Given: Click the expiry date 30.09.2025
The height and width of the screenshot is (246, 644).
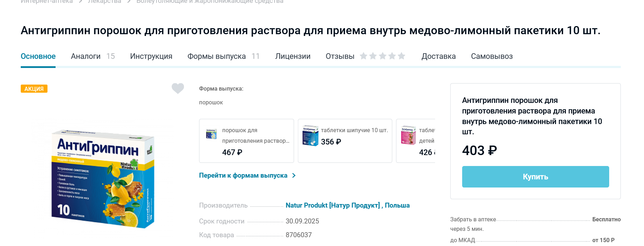Looking at the screenshot, I should (x=302, y=221).
